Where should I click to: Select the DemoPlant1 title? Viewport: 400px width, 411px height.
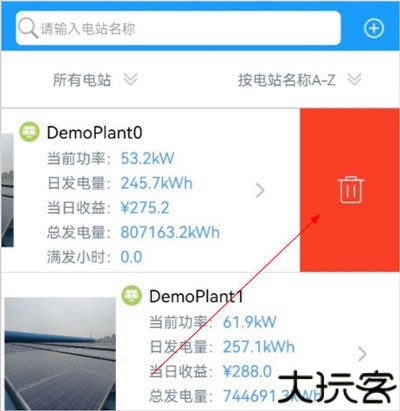[196, 296]
